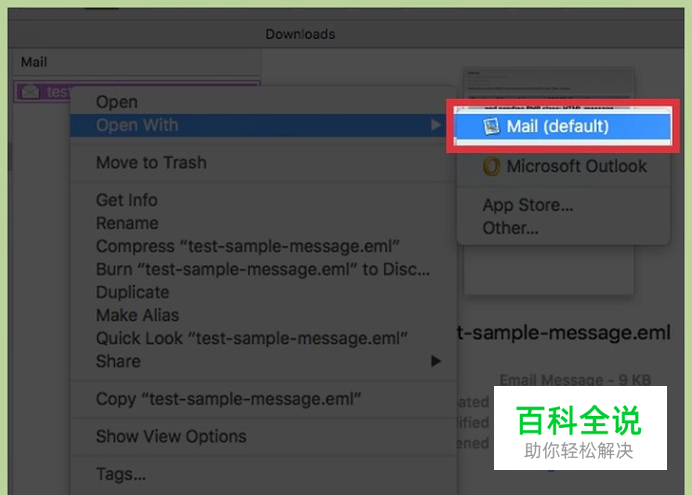Click the Open With context menu entry

(263, 125)
